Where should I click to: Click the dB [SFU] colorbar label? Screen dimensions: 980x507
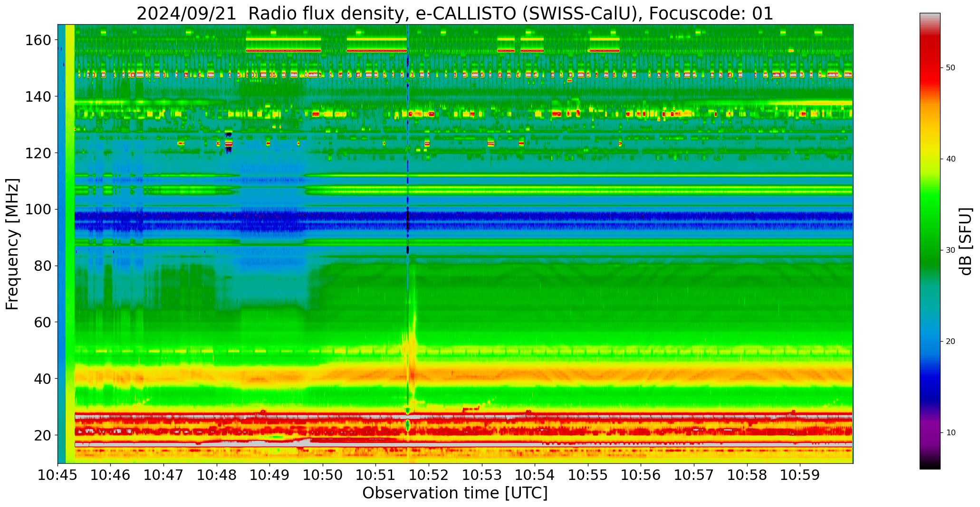(x=966, y=241)
